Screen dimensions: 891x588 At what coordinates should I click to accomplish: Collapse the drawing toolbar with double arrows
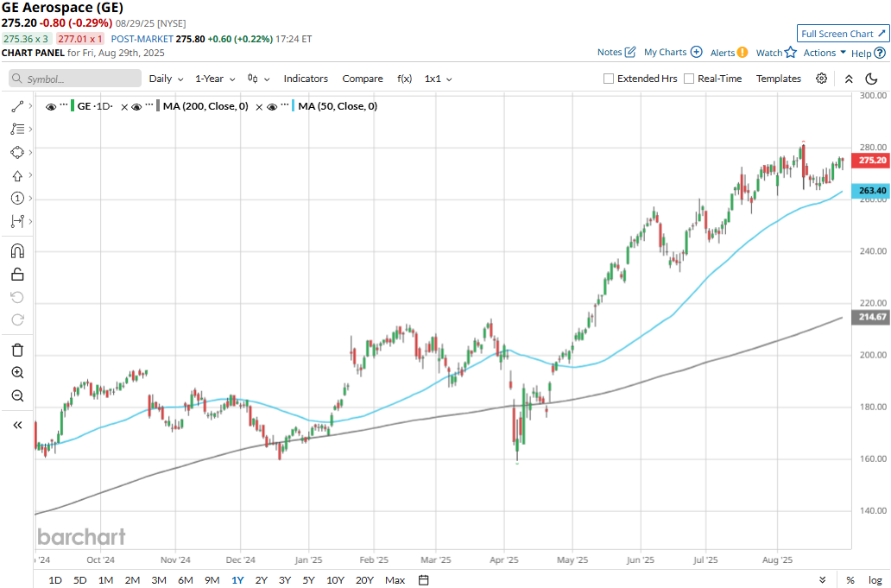coord(17,425)
